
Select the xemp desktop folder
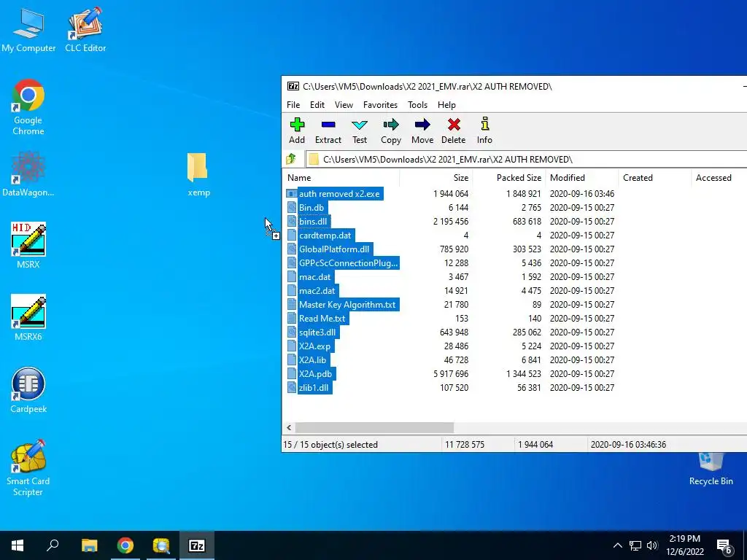coord(198,174)
